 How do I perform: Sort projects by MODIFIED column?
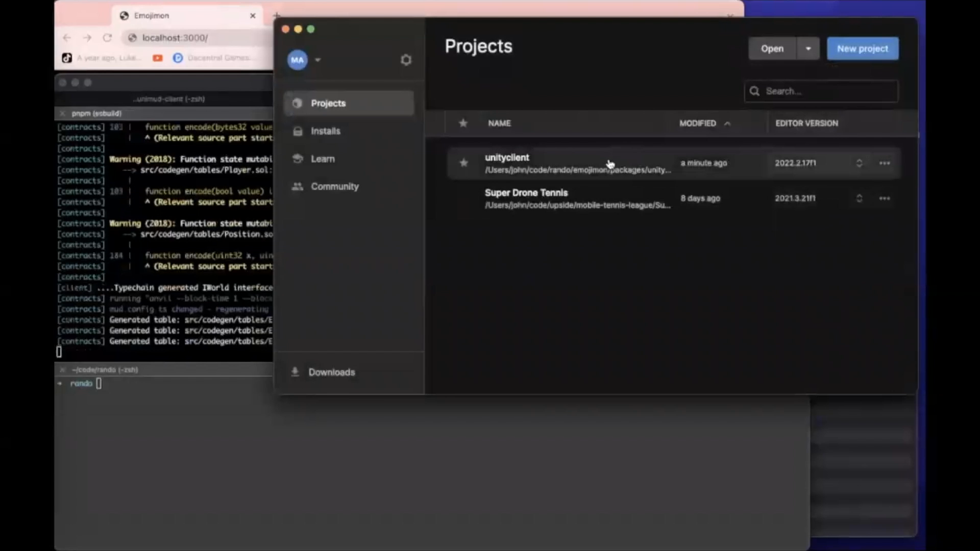698,123
